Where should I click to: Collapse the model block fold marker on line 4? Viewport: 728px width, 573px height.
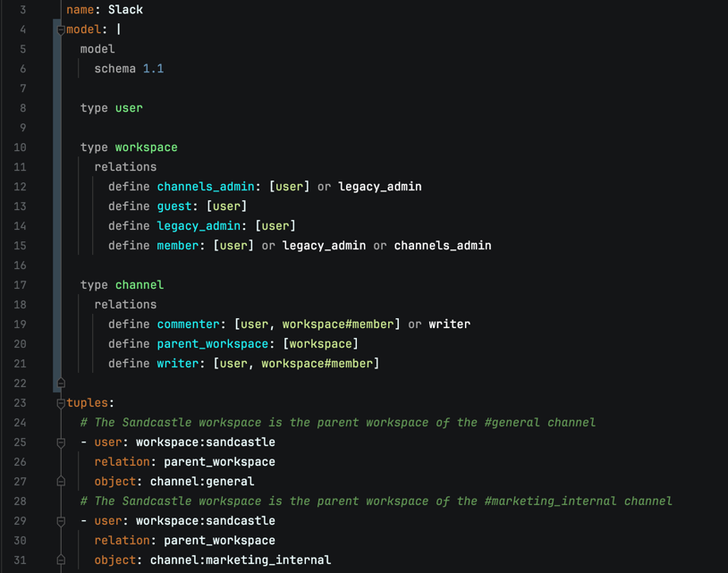(x=61, y=30)
